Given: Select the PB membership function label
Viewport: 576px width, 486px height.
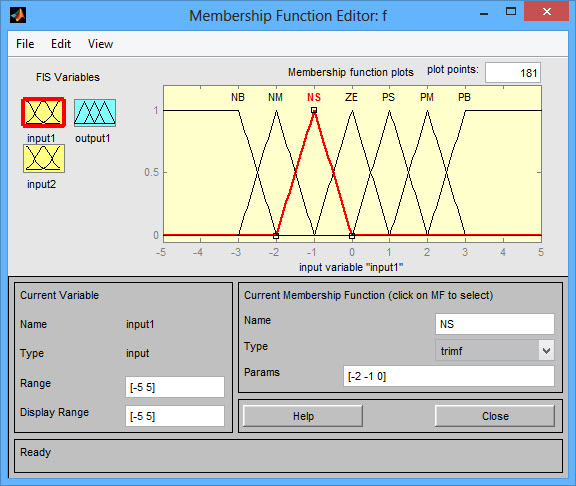Looking at the screenshot, I should click(x=464, y=97).
